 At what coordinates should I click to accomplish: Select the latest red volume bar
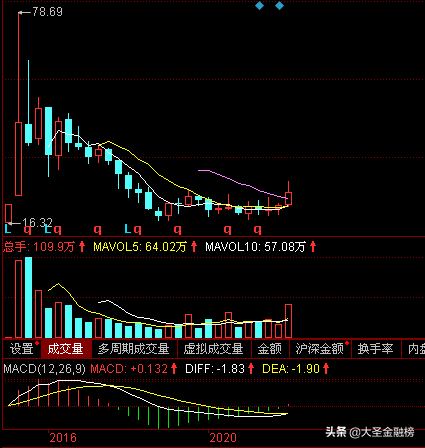pyautogui.click(x=288, y=321)
